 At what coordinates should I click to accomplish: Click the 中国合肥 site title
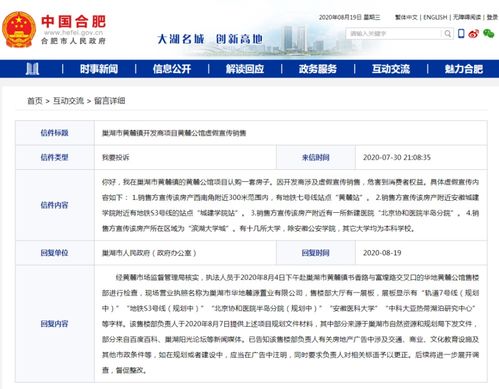coord(73,22)
